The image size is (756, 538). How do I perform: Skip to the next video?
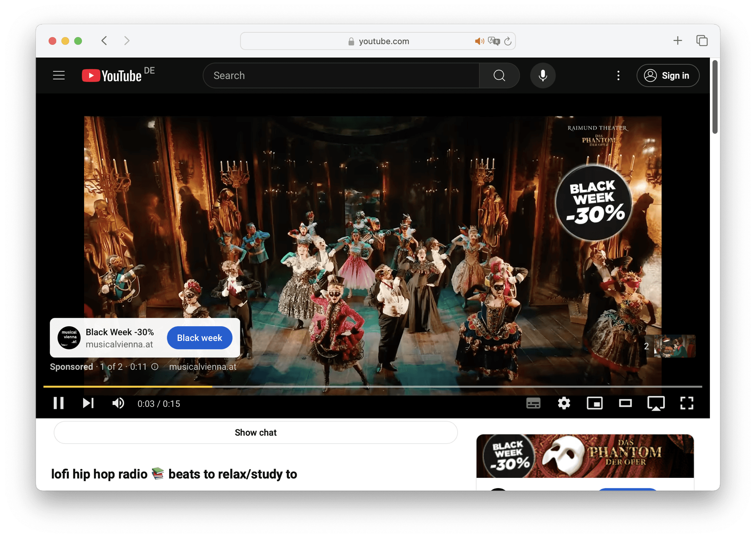coord(88,403)
